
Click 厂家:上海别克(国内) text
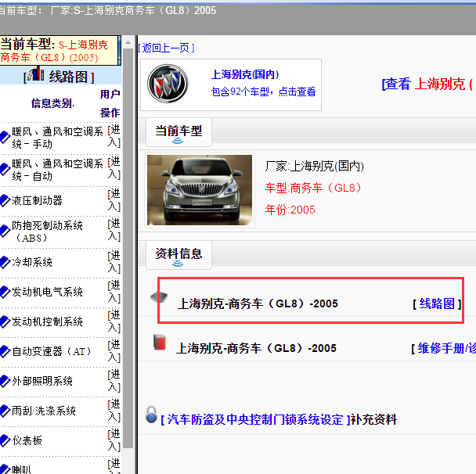click(314, 166)
